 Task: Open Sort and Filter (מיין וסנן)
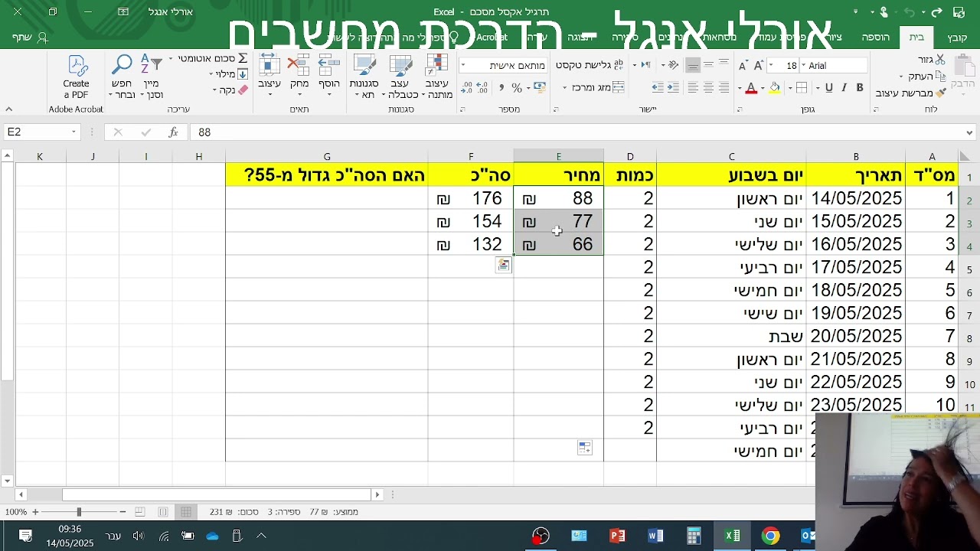(152, 76)
